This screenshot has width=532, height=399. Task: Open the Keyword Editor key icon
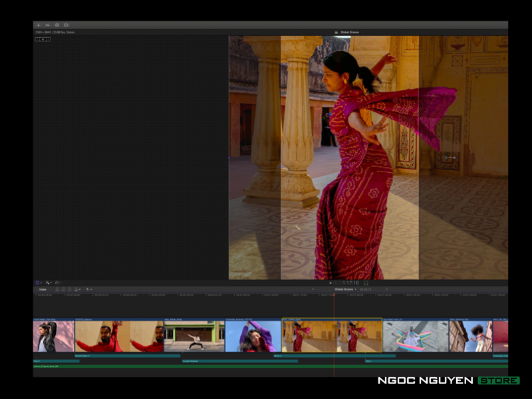coord(48,25)
